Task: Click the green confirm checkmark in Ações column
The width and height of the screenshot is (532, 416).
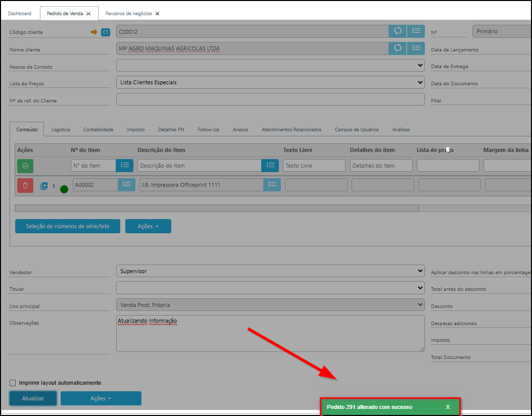Action: [25, 166]
